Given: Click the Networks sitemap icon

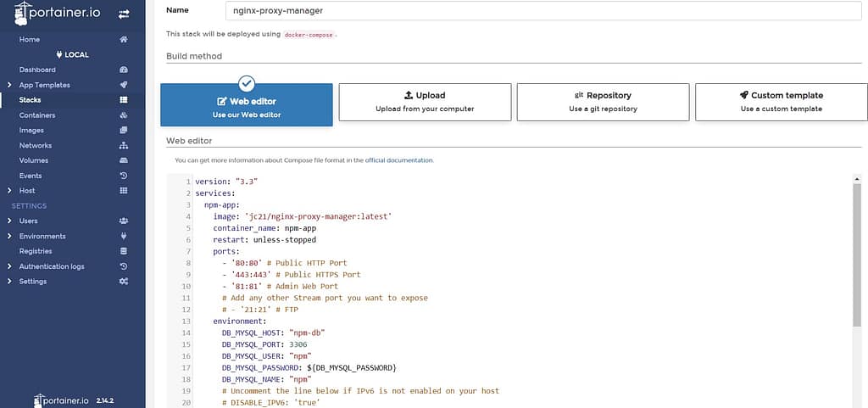Looking at the screenshot, I should click(x=124, y=146).
